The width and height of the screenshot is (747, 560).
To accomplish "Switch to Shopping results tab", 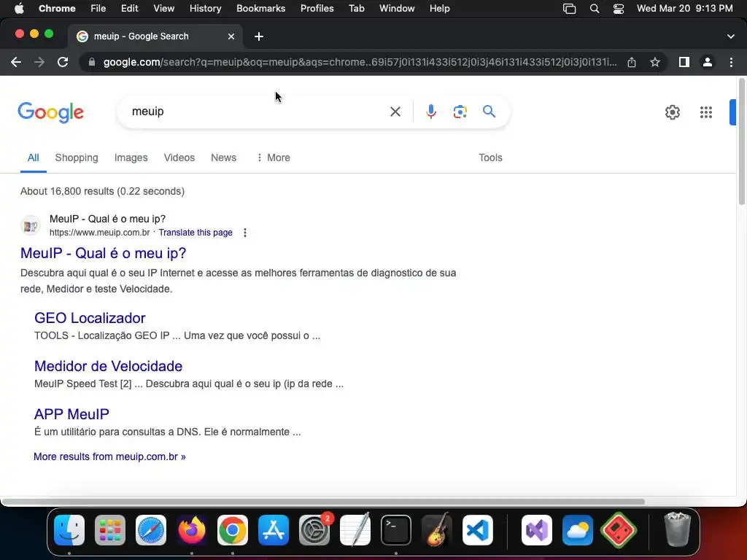I will point(76,157).
